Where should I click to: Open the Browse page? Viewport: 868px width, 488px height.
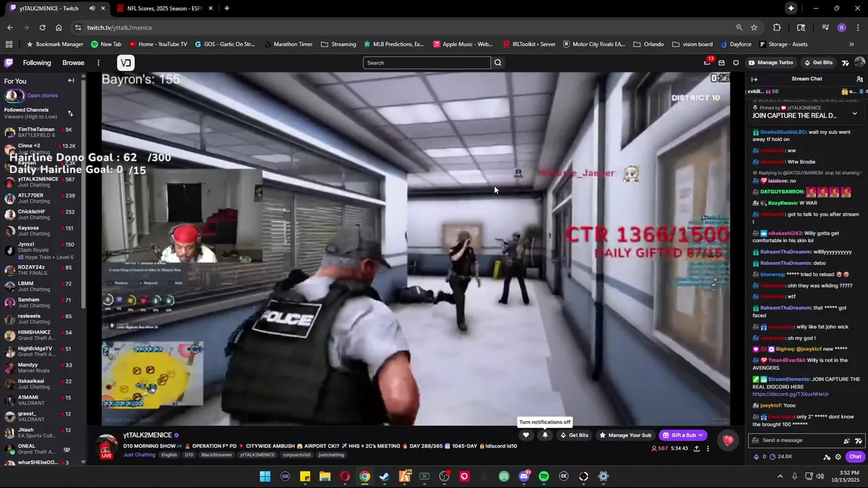[73, 63]
